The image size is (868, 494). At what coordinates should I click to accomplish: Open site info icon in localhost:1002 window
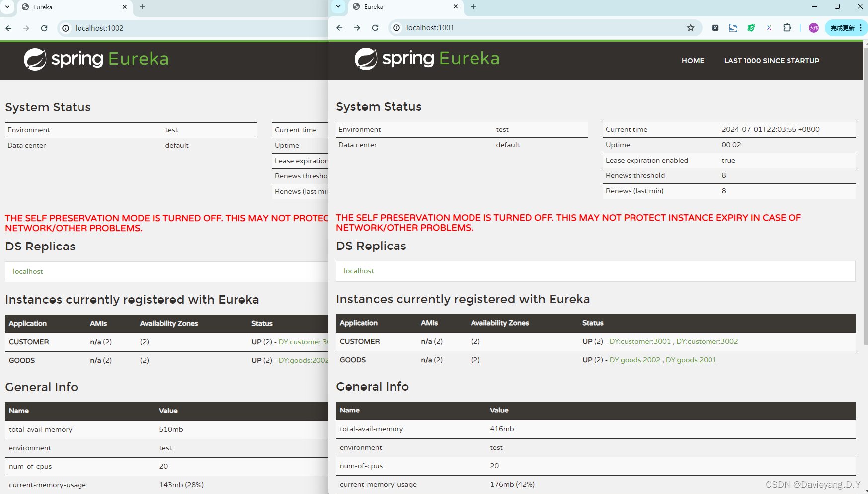pos(66,28)
